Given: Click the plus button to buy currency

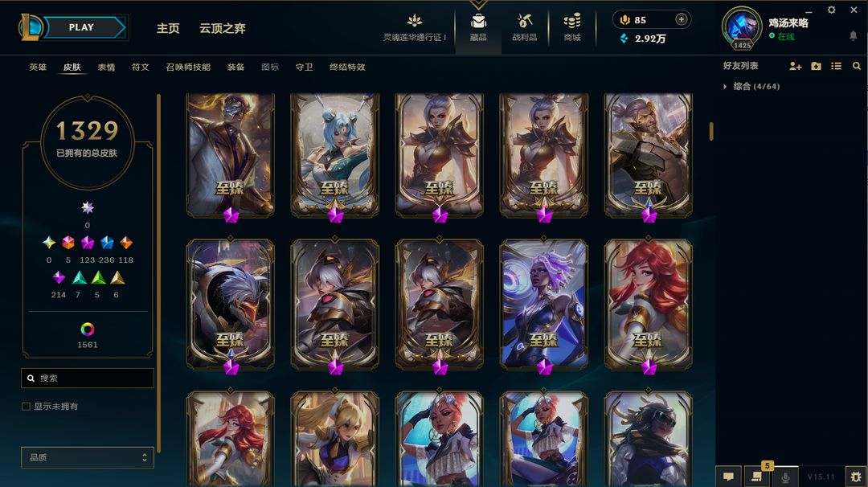Looking at the screenshot, I should pos(681,19).
